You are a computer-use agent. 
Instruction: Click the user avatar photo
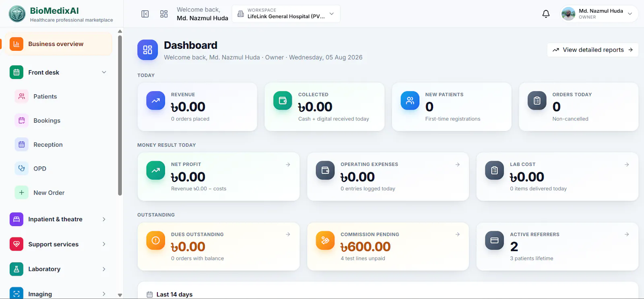(568, 14)
